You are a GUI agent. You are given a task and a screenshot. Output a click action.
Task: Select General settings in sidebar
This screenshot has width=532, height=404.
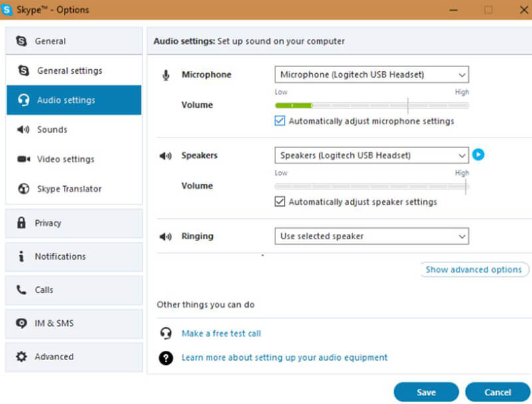click(x=74, y=70)
